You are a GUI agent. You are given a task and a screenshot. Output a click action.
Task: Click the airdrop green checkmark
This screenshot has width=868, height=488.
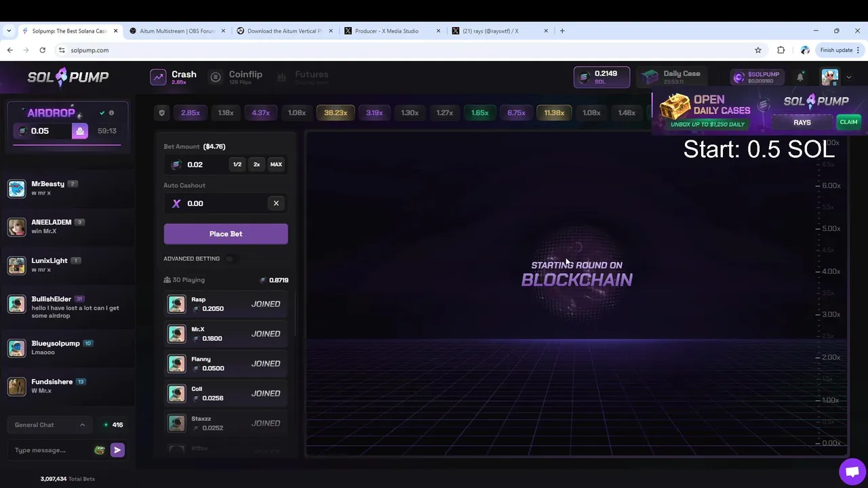[x=102, y=113]
